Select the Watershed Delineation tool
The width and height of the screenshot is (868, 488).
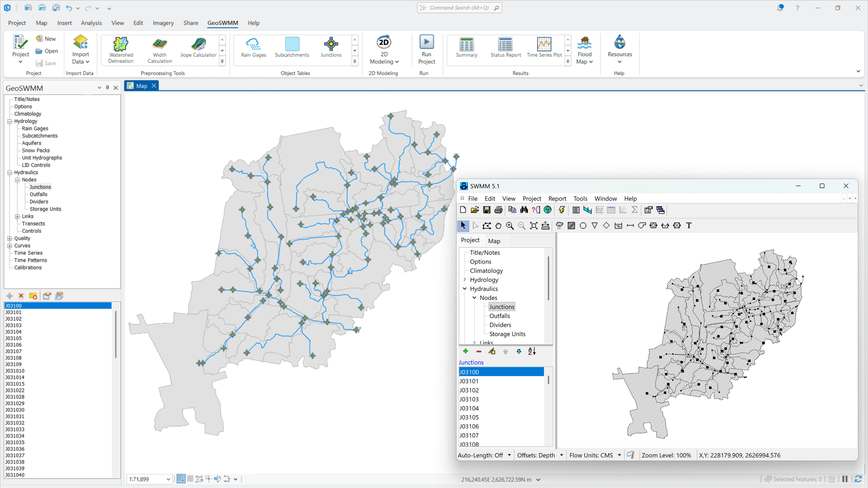click(x=120, y=50)
